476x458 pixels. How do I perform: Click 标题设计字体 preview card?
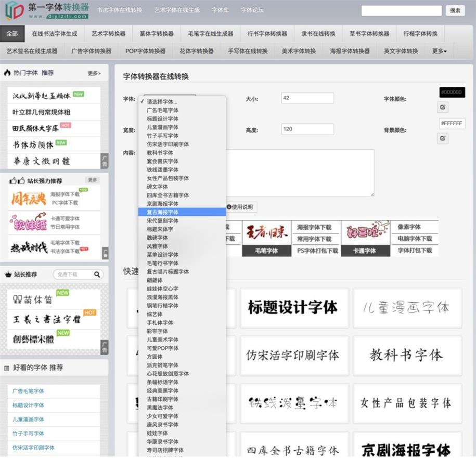point(294,308)
